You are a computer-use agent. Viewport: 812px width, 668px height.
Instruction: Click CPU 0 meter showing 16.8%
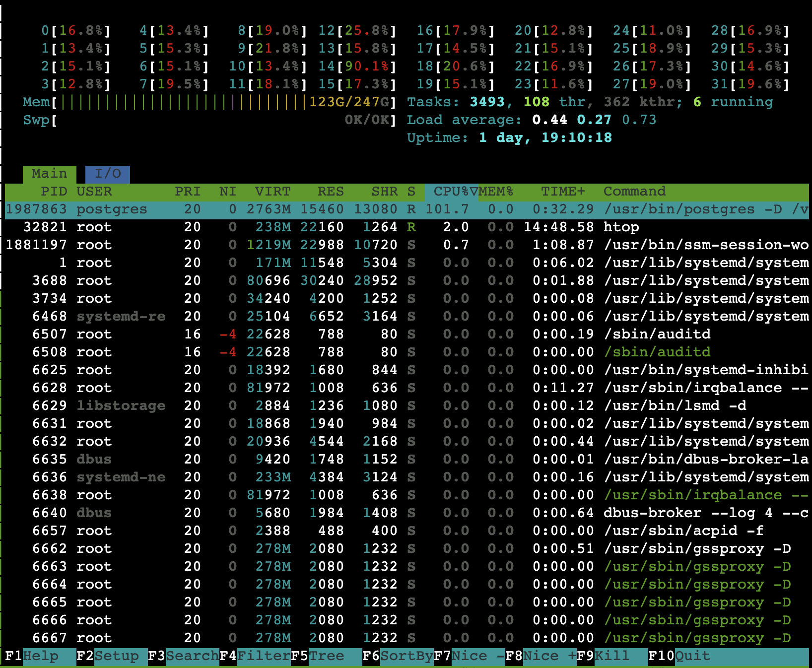76,31
